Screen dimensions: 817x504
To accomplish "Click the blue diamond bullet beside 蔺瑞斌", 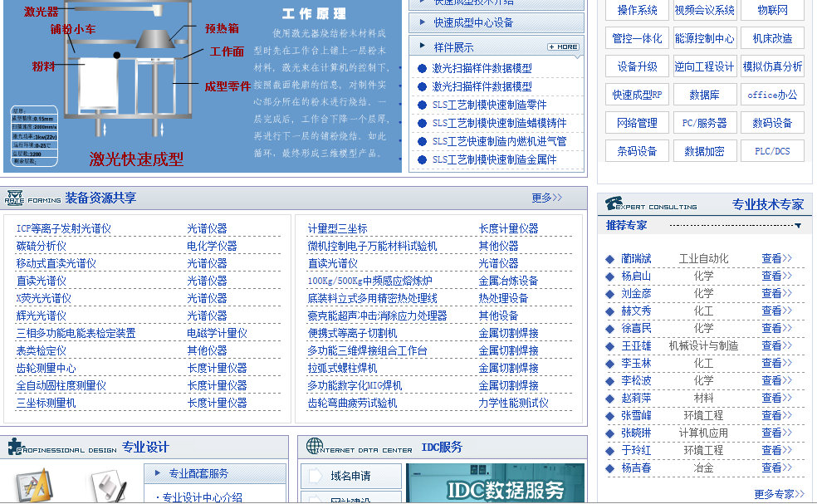I will [x=610, y=259].
